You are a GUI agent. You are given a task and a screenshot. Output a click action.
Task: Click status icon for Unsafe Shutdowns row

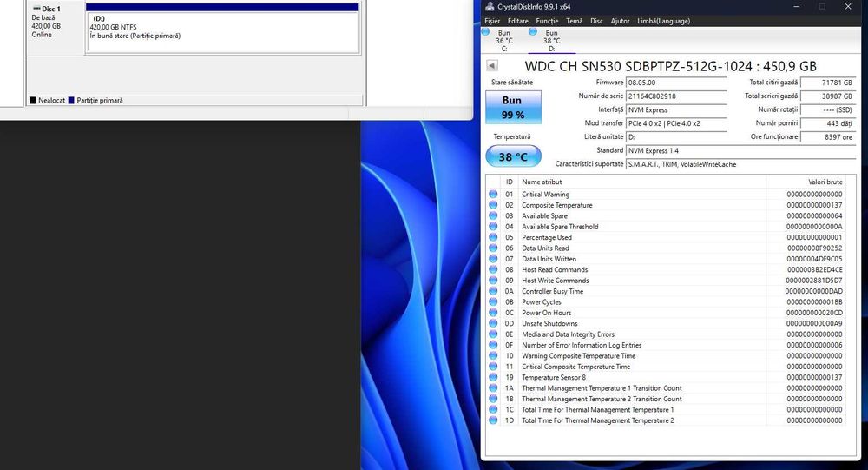pyautogui.click(x=493, y=324)
